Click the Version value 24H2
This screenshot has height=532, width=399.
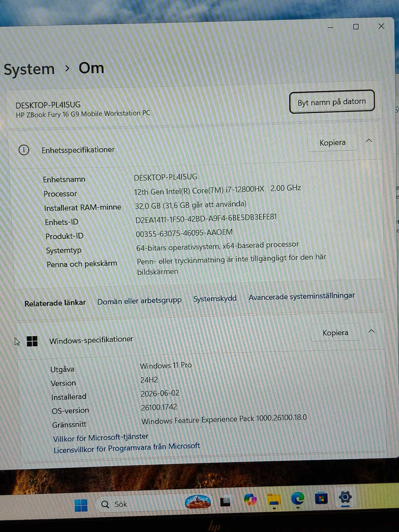[x=149, y=380]
